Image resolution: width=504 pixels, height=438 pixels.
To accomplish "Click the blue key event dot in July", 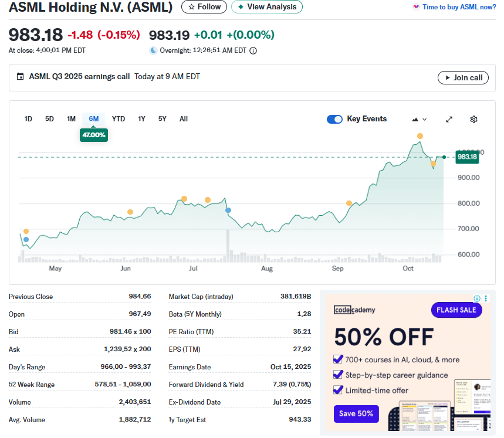I will pyautogui.click(x=228, y=210).
